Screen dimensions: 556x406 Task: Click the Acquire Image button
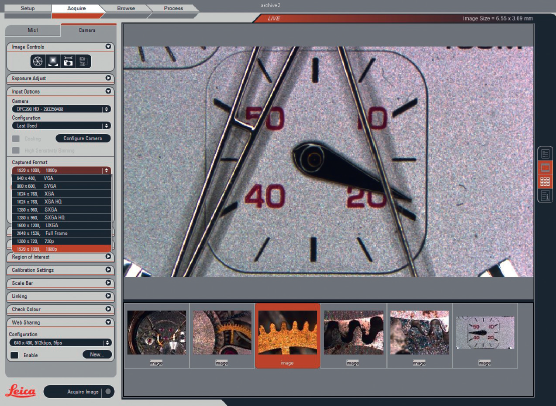tap(79, 392)
